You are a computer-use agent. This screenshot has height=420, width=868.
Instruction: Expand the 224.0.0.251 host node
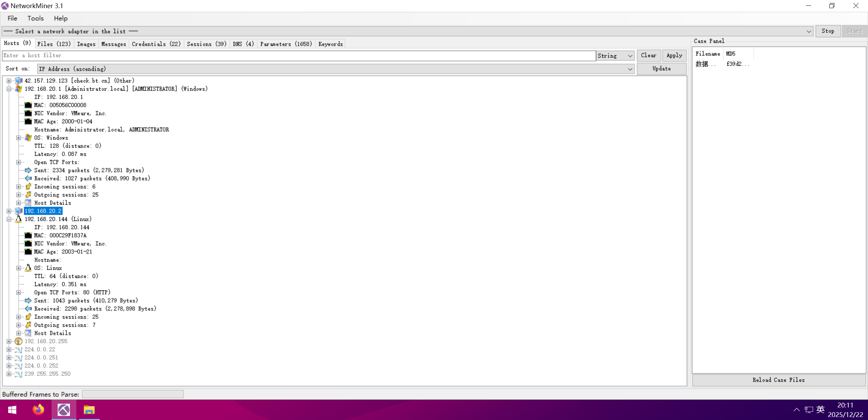[9, 358]
